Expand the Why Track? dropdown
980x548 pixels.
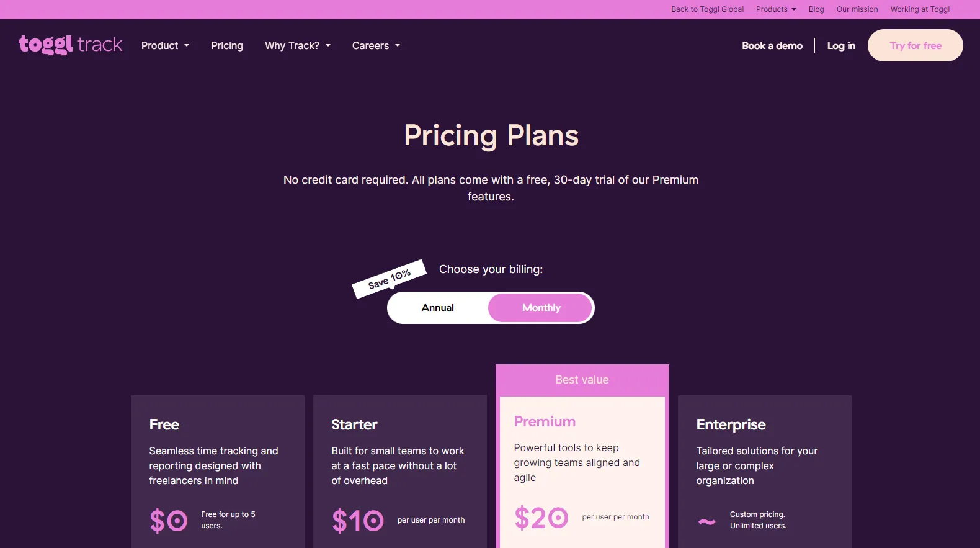[298, 45]
